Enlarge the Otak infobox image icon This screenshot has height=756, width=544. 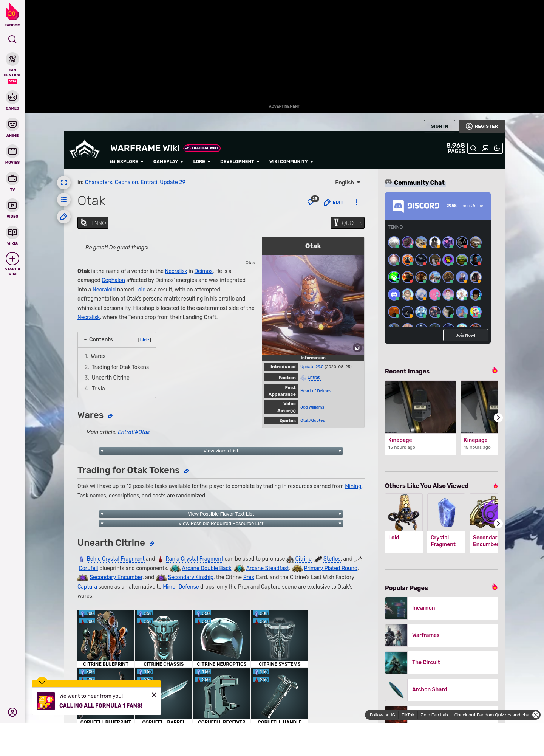coord(357,348)
